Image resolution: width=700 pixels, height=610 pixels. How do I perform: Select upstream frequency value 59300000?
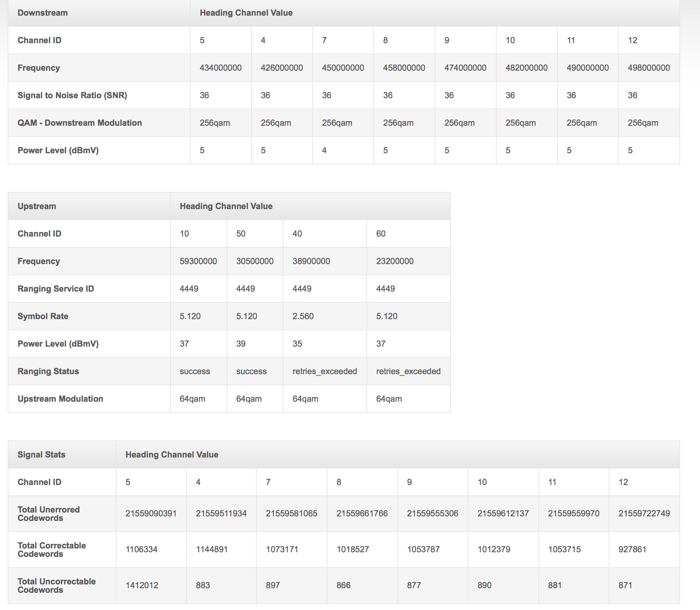click(198, 261)
